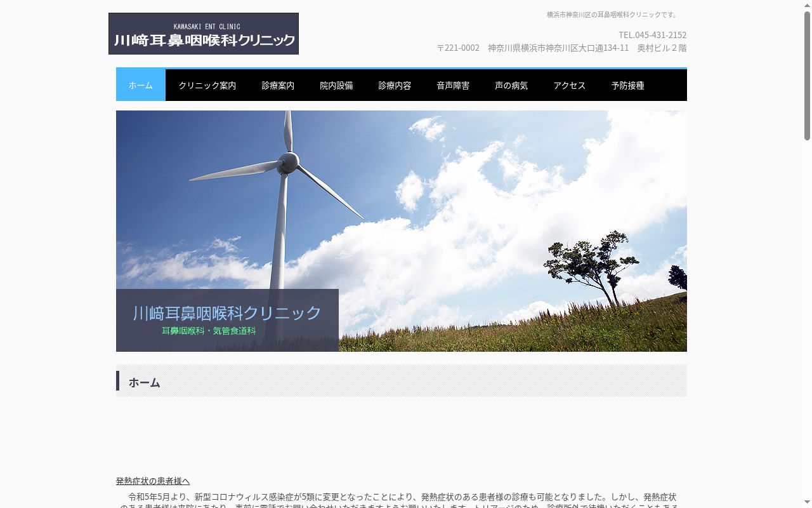Click the TEL.045-431-2152 phone number text
Screen dimensions: 812x508
652,35
